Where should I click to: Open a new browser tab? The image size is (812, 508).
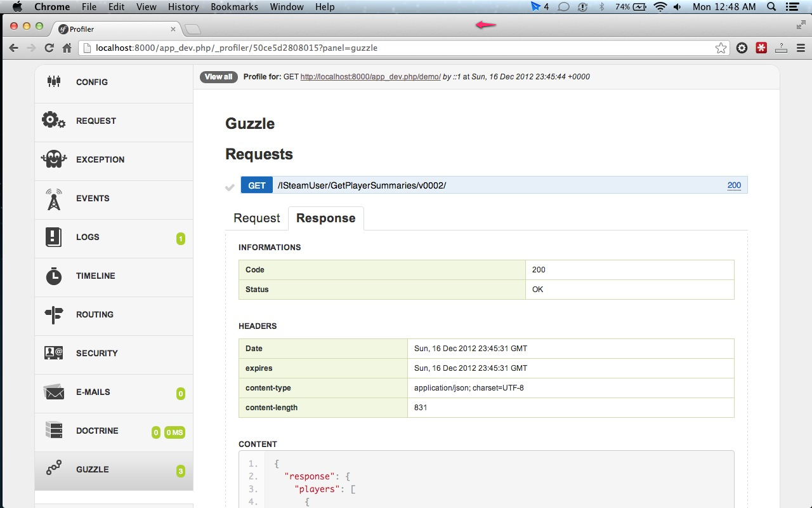(x=193, y=29)
